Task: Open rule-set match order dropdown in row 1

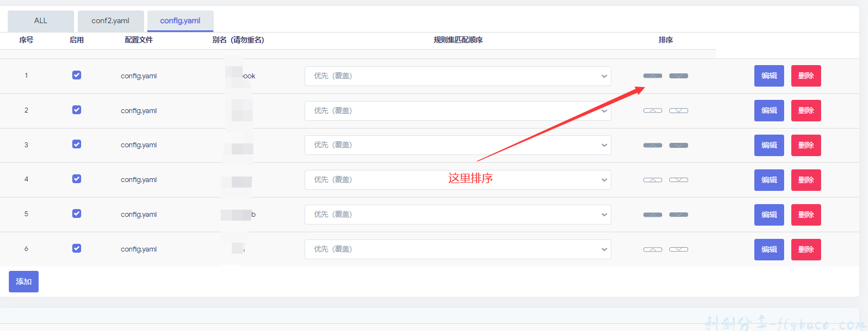Action: pos(457,76)
